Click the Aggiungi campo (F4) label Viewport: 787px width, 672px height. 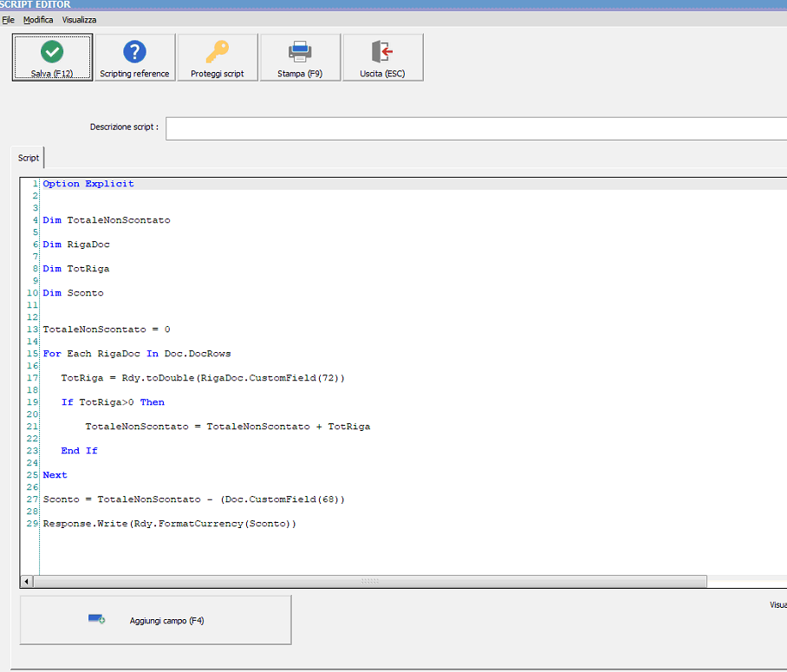(166, 621)
